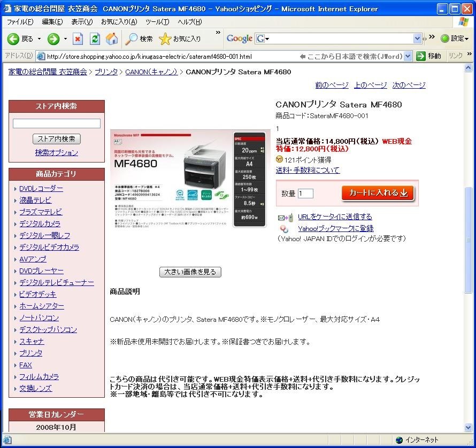
Task: Click the Internet zone globe icon
Action: click(399, 440)
